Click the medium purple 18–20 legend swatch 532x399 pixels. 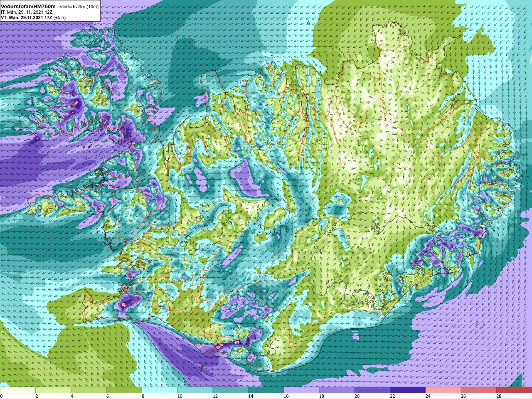337,390
